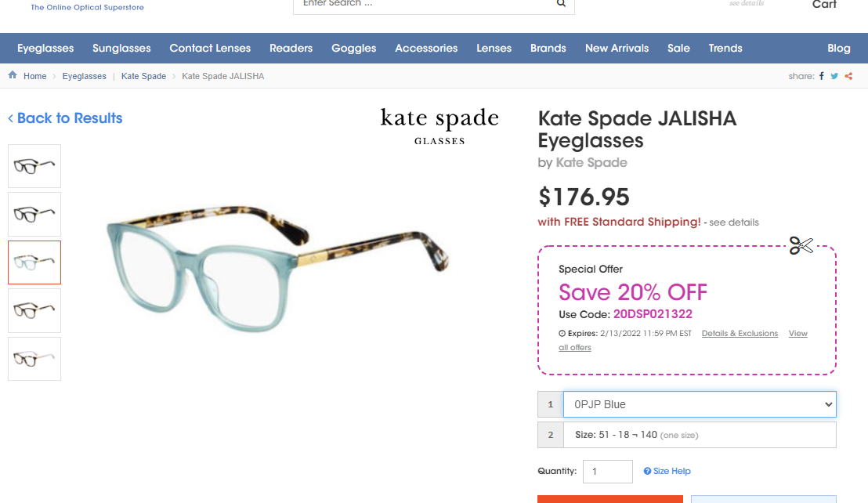Select the last pink frame thumbnail
This screenshot has width=868, height=503.
pos(34,359)
